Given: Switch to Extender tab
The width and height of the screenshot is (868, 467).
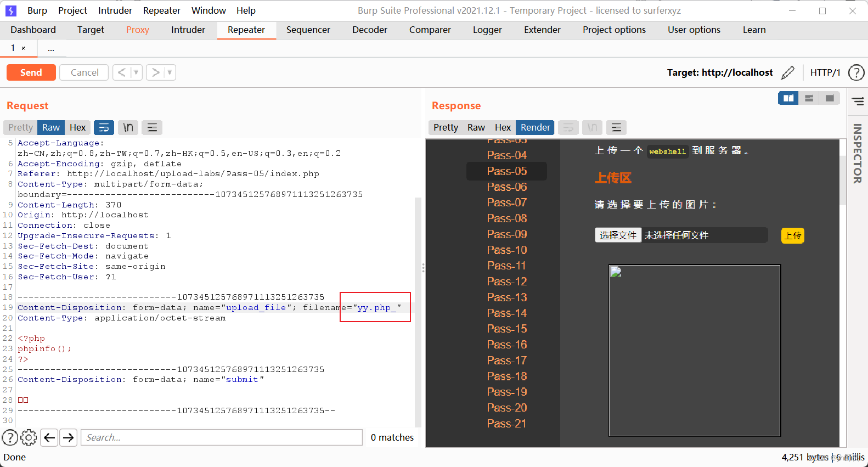Looking at the screenshot, I should point(542,30).
